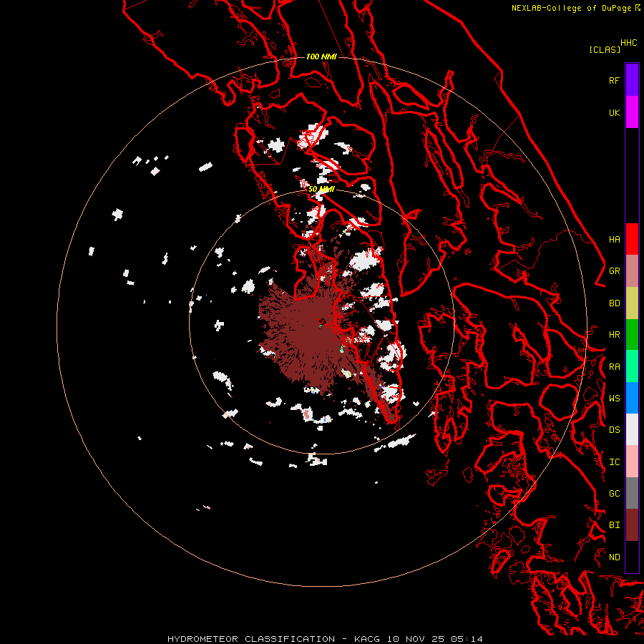This screenshot has height=644, width=644.
Task: Click the UK magenta legend swatch
Action: point(632,112)
